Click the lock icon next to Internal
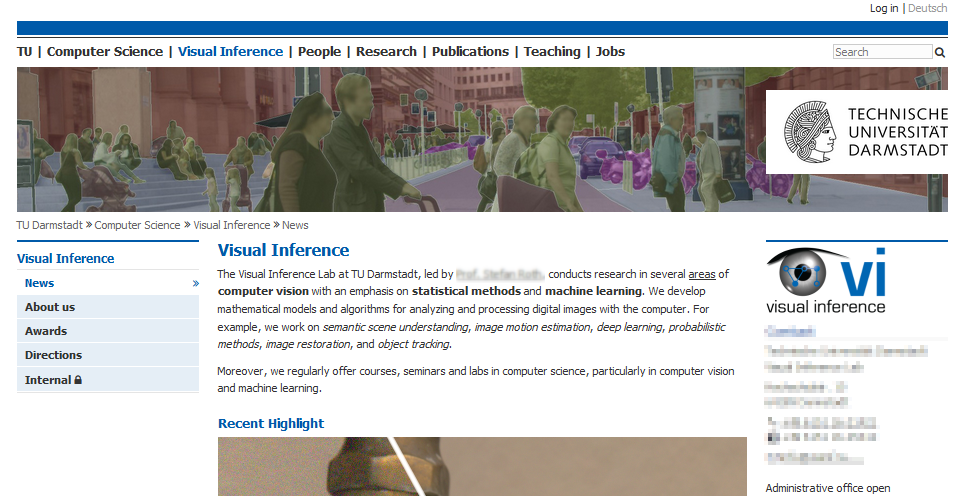Viewport: 964px width, 496px height. [x=78, y=380]
